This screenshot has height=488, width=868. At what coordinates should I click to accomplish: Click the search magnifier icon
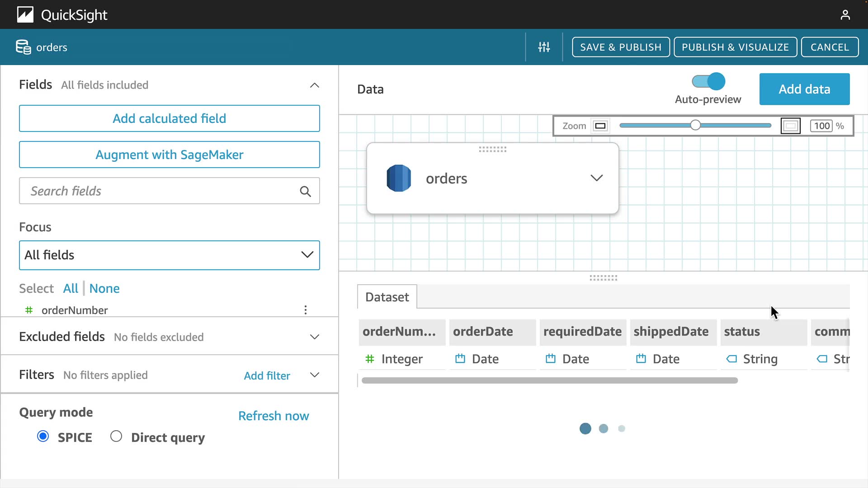tap(305, 191)
